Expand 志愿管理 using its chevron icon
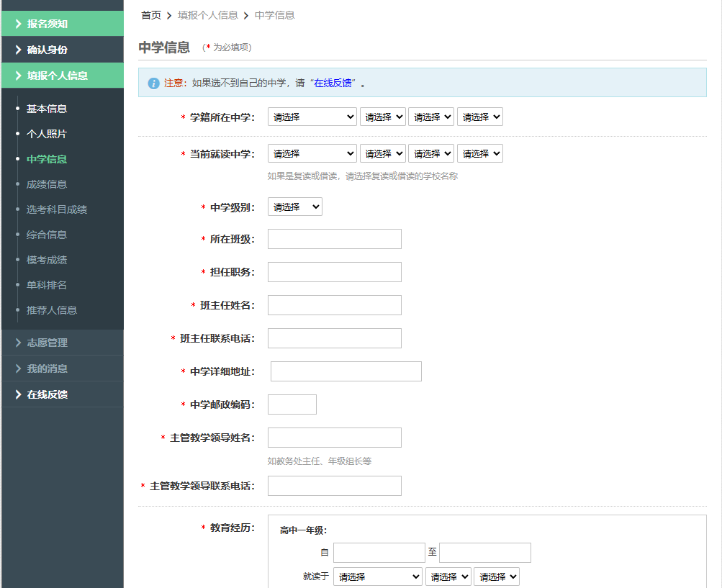This screenshot has height=588, width=722. pos(18,343)
